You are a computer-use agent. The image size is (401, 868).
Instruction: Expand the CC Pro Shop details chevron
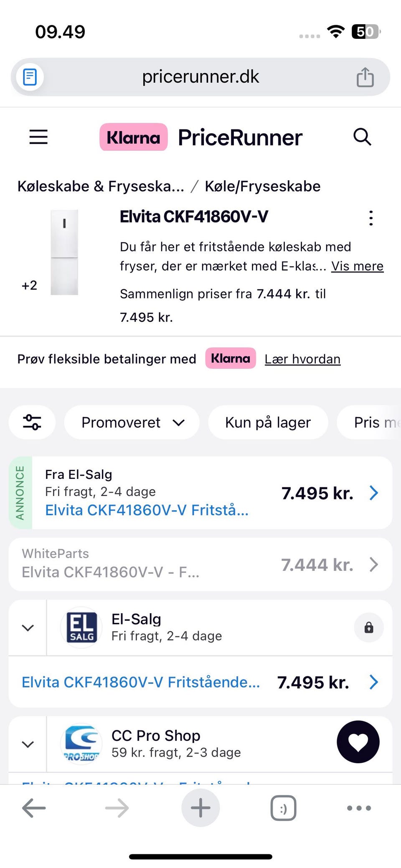point(28,744)
